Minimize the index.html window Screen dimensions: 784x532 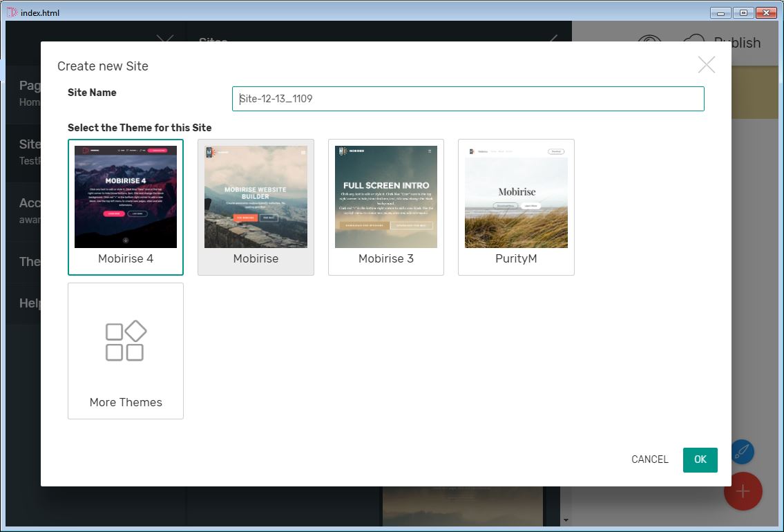[720, 12]
